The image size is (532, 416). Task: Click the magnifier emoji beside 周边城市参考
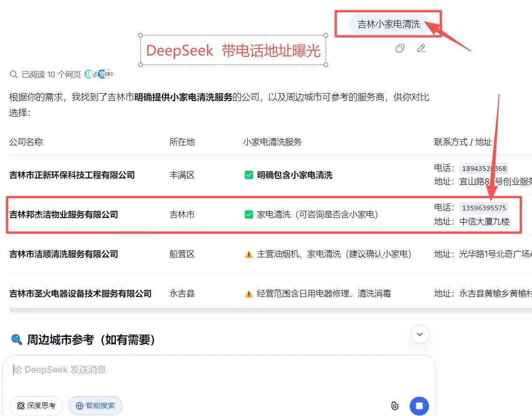(16, 339)
